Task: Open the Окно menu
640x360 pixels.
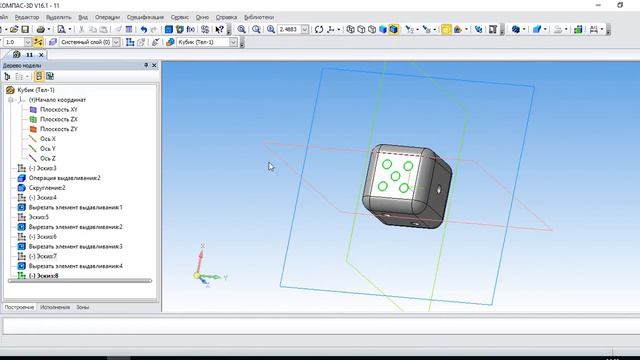Action: 202,17
